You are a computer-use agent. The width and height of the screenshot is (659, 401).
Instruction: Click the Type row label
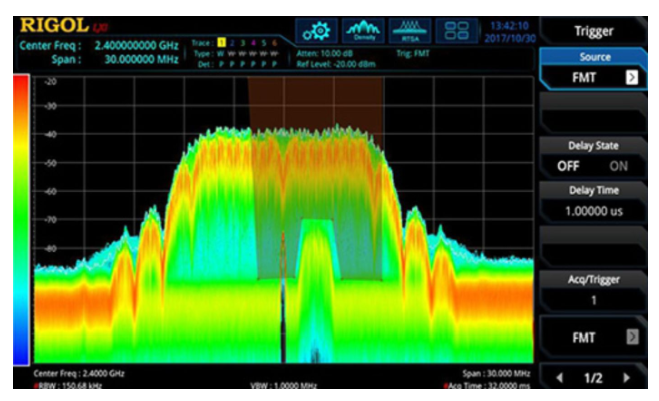(202, 54)
